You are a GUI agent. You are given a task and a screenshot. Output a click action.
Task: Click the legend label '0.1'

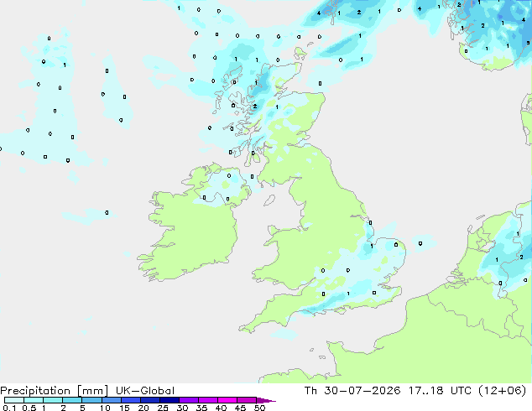(x=9, y=408)
